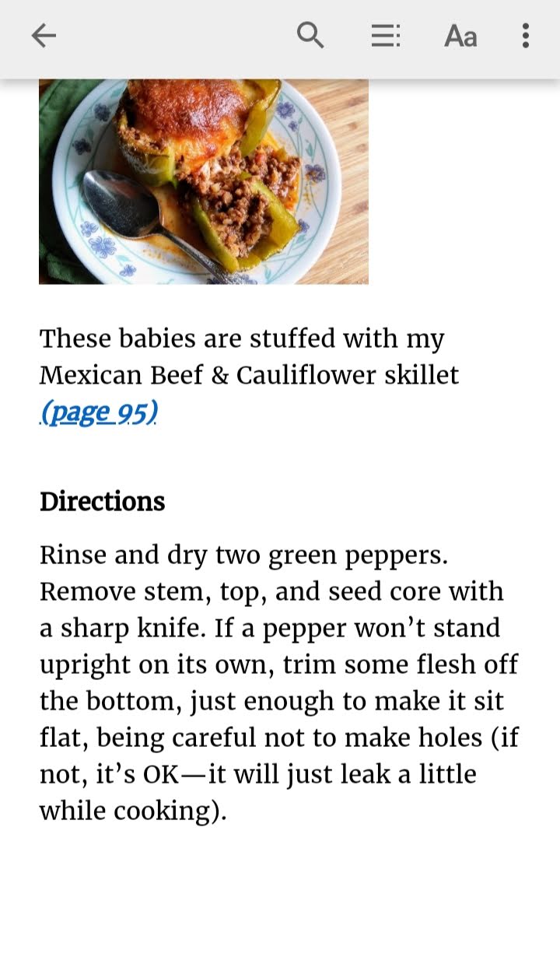Follow the (page 95) link
560x957 pixels.
(x=99, y=412)
